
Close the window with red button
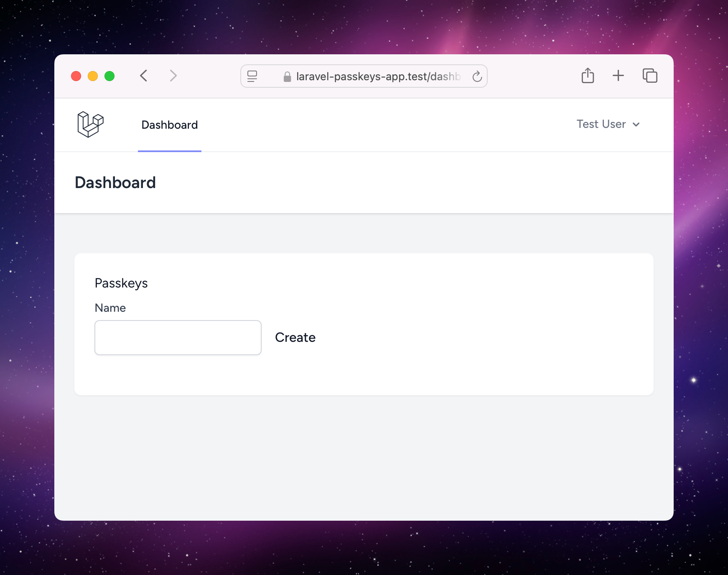(x=76, y=76)
